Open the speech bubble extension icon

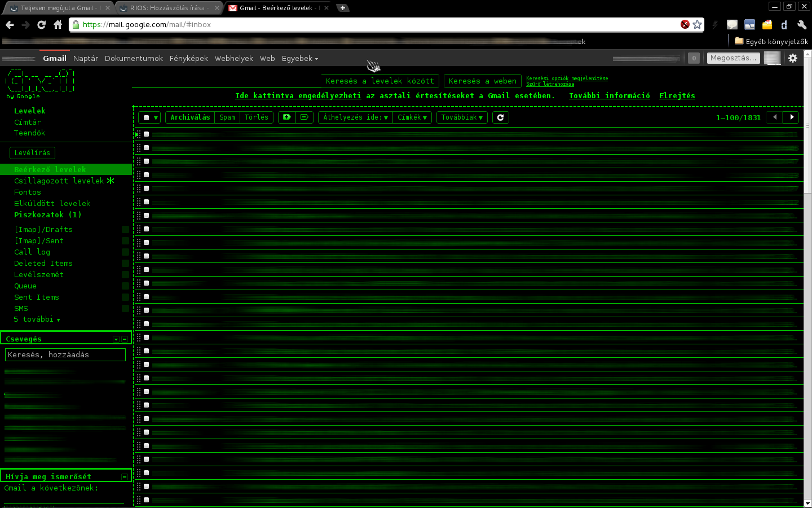coord(732,25)
